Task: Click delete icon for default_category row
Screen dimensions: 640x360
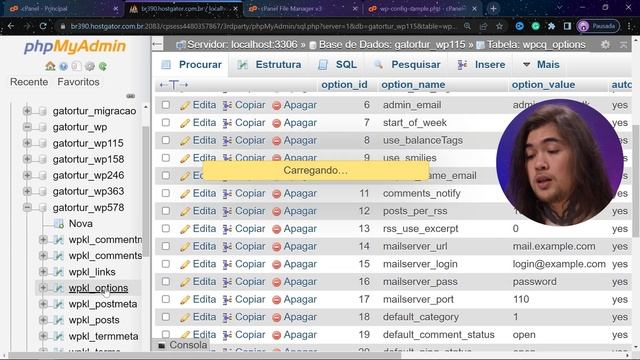Action: 276,317
